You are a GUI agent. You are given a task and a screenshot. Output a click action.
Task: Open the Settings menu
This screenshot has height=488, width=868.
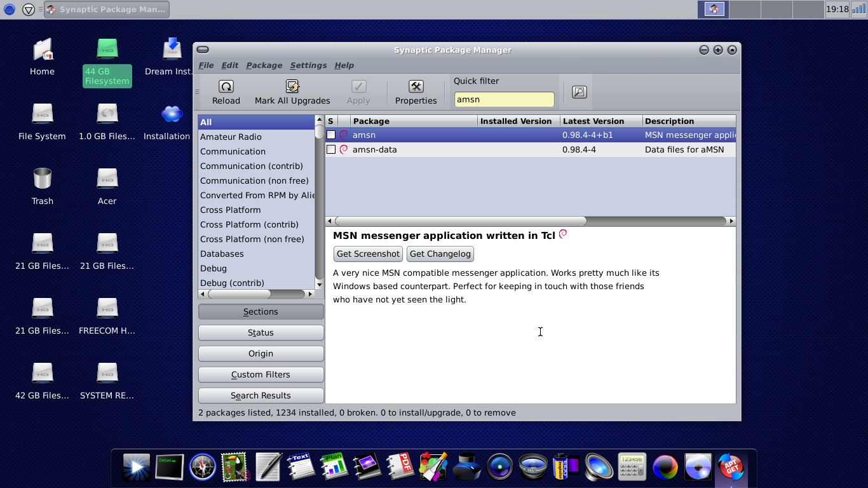pyautogui.click(x=308, y=65)
